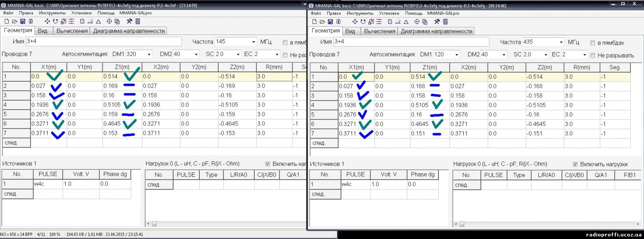This screenshot has width=644, height=239.
Task: Select the four-arrow move tool in left window
Action: [47, 21]
